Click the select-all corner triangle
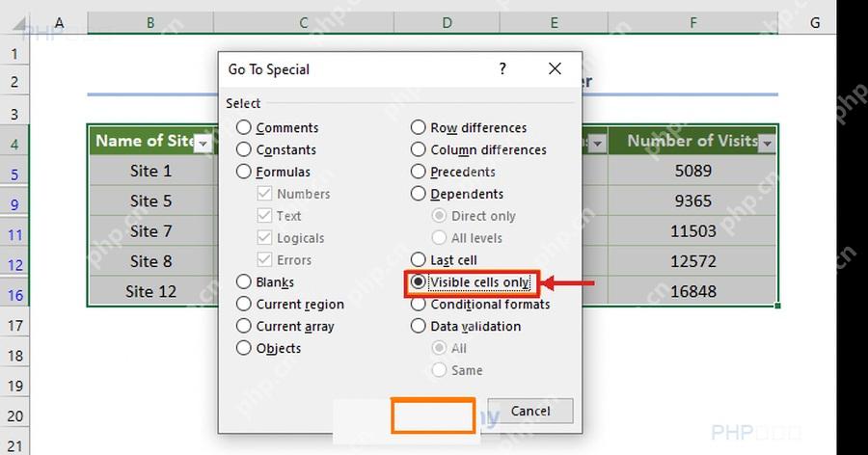 (19, 24)
